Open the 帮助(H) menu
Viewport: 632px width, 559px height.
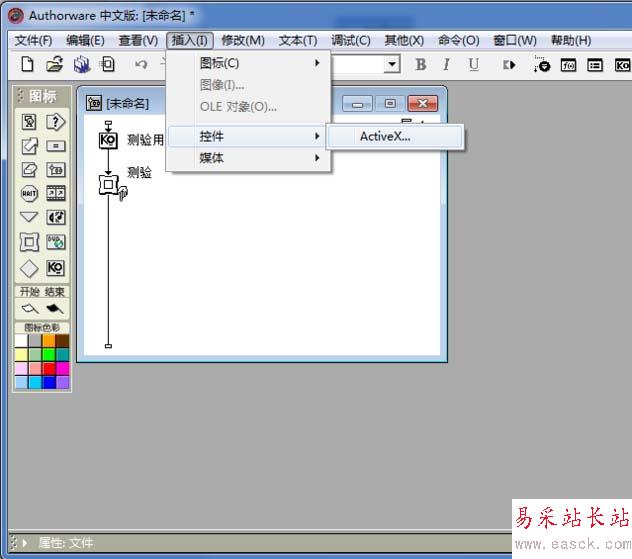(571, 41)
